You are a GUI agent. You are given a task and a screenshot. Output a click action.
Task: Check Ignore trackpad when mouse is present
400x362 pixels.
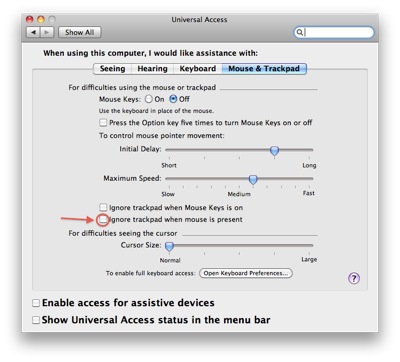point(103,219)
